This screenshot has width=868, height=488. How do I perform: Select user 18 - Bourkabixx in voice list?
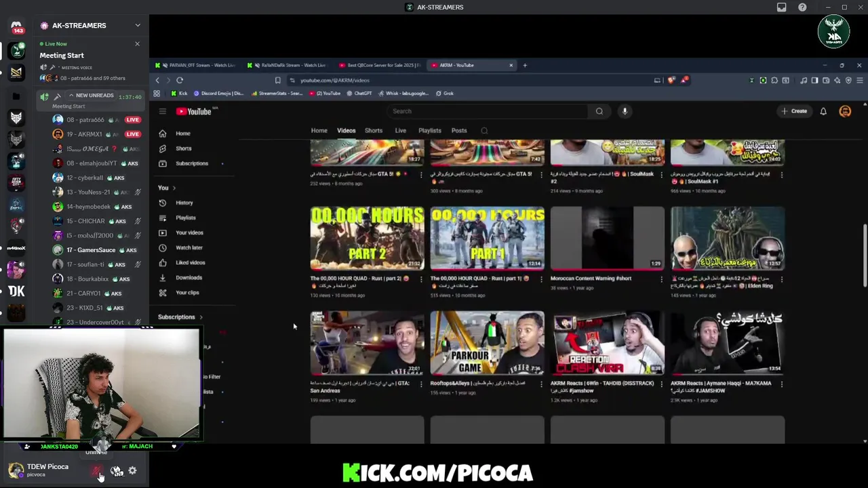pyautogui.click(x=98, y=279)
